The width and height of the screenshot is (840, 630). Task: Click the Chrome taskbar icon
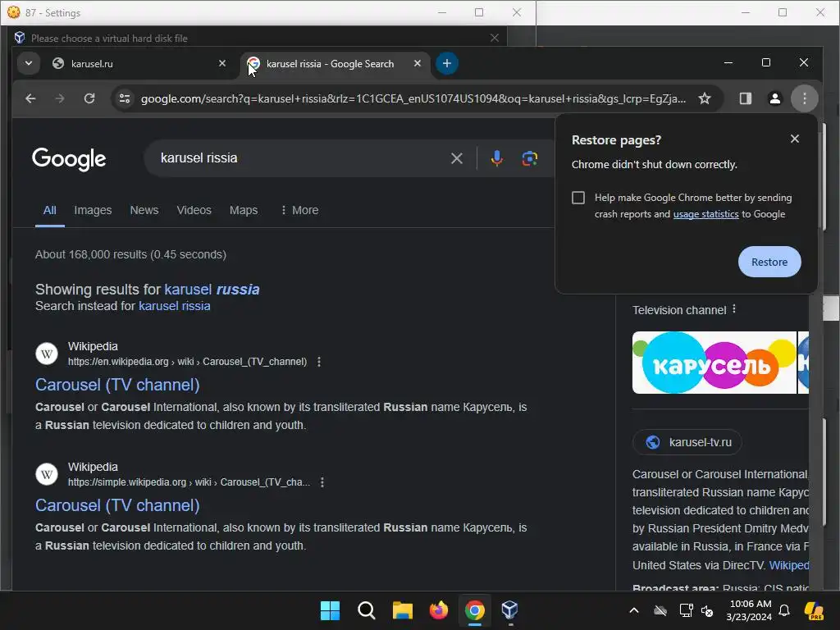point(475,610)
